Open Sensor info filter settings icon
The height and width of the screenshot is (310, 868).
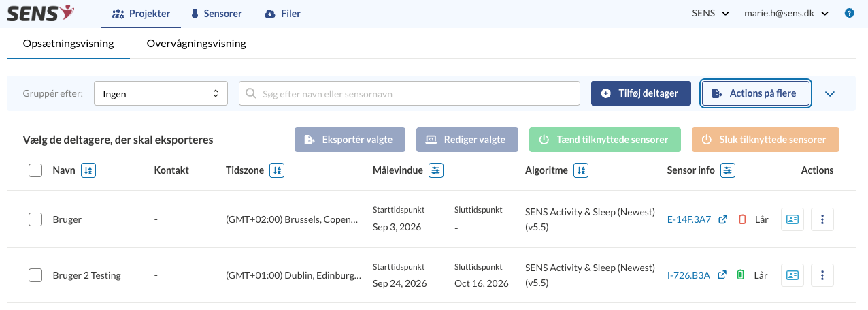tap(729, 170)
